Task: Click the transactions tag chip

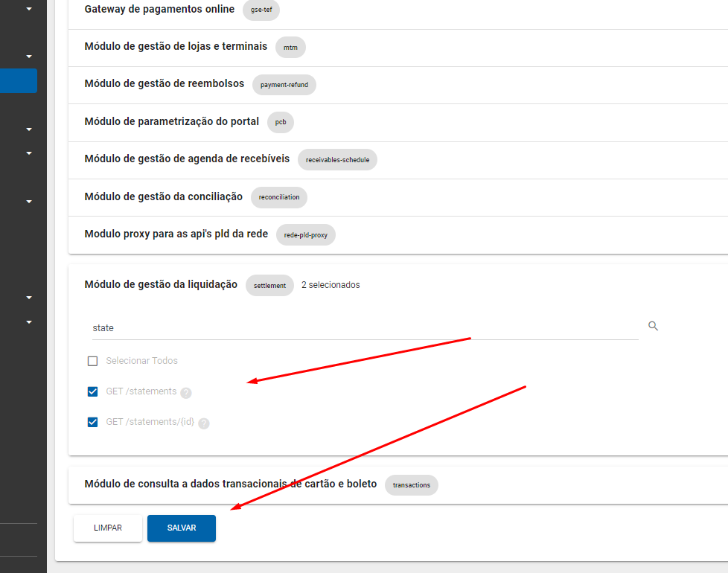Action: pyautogui.click(x=412, y=485)
